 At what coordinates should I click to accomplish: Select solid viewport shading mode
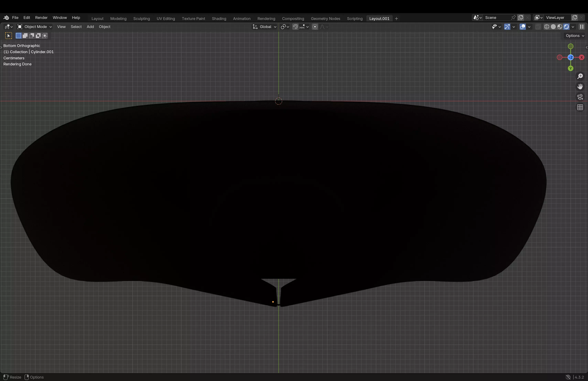(553, 27)
